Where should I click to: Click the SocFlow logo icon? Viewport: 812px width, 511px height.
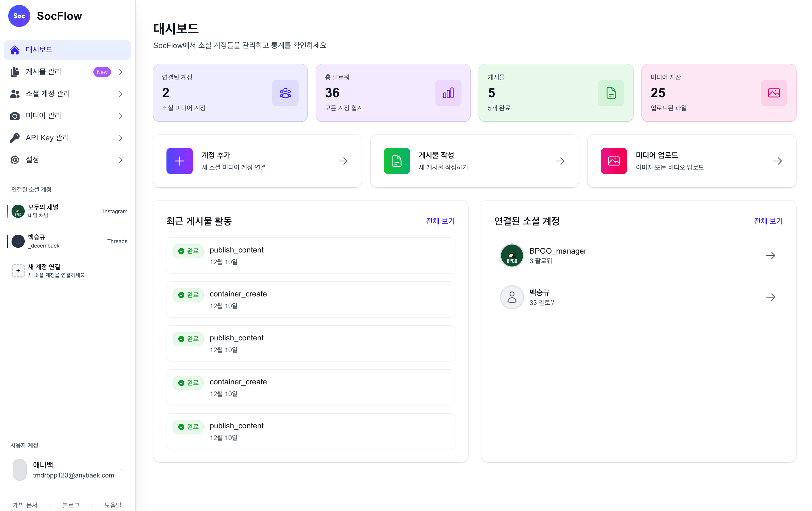pyautogui.click(x=19, y=16)
